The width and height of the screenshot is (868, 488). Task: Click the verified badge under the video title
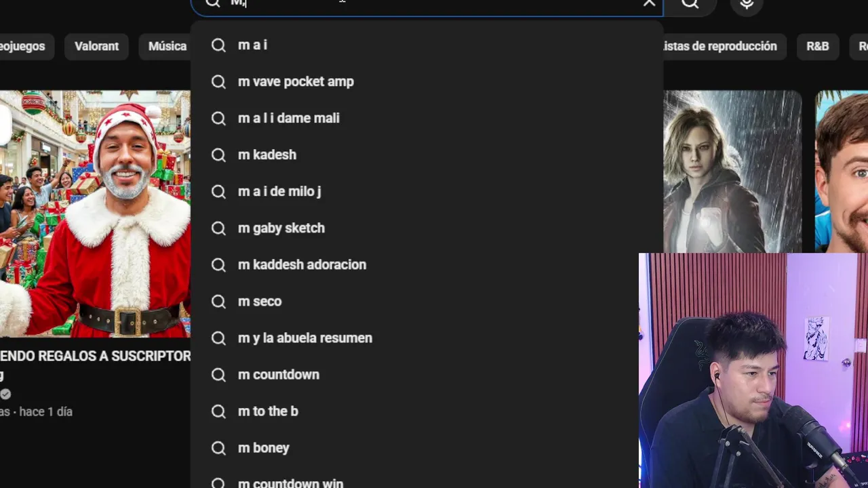pyautogui.click(x=5, y=394)
